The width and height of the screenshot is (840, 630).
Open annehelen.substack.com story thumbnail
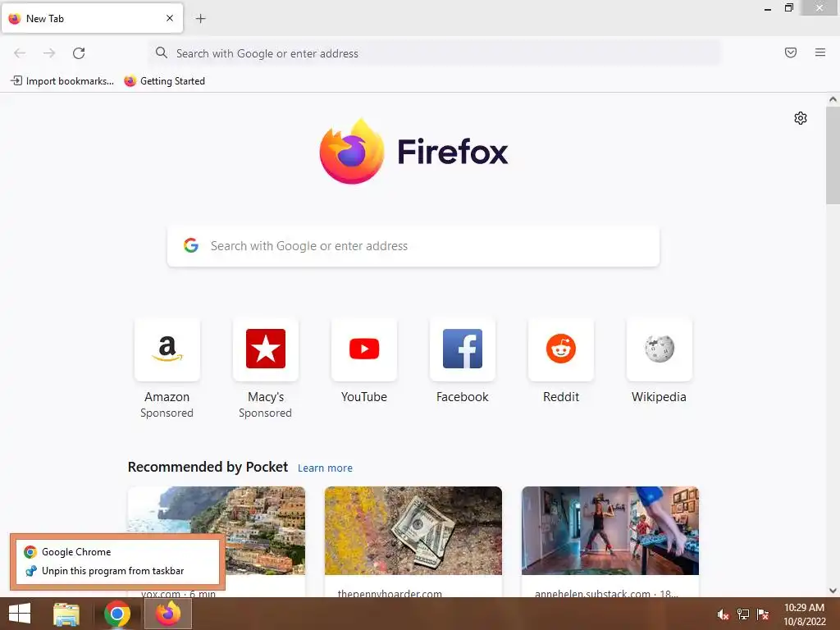point(610,531)
